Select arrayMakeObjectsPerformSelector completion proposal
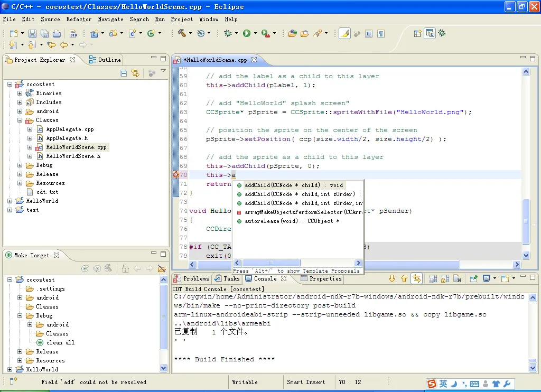541x392 pixels. [x=299, y=212]
